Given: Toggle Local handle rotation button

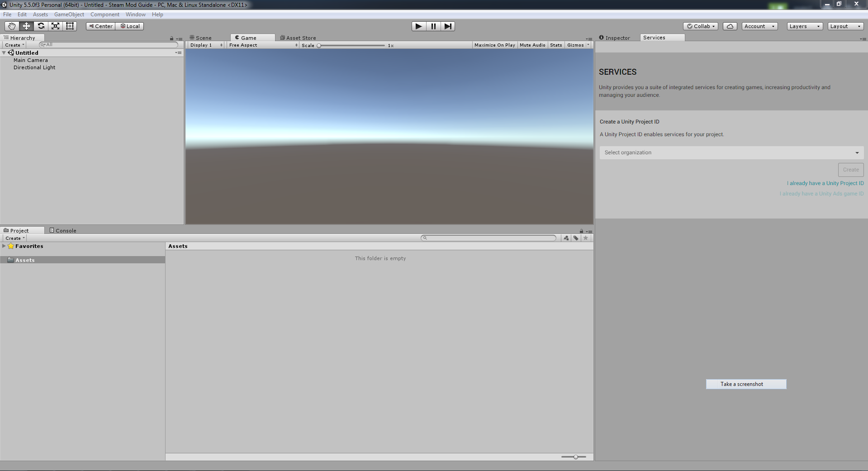Looking at the screenshot, I should pos(130,26).
